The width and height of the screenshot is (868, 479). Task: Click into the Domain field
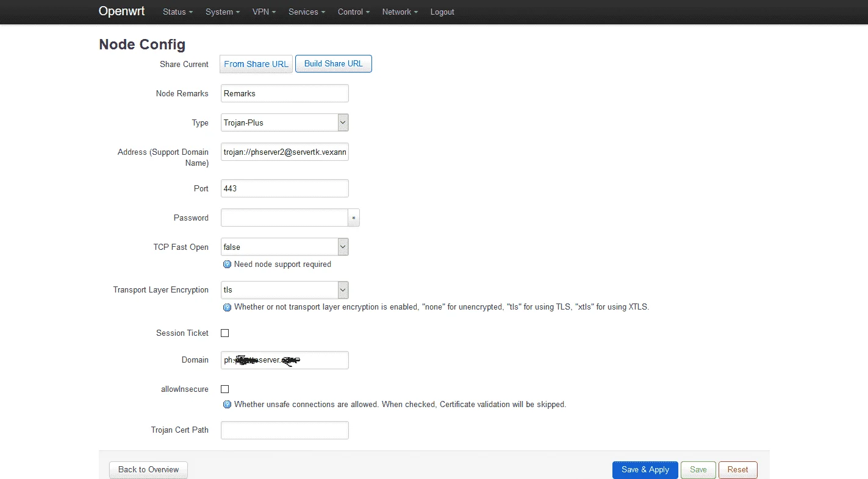tap(285, 360)
